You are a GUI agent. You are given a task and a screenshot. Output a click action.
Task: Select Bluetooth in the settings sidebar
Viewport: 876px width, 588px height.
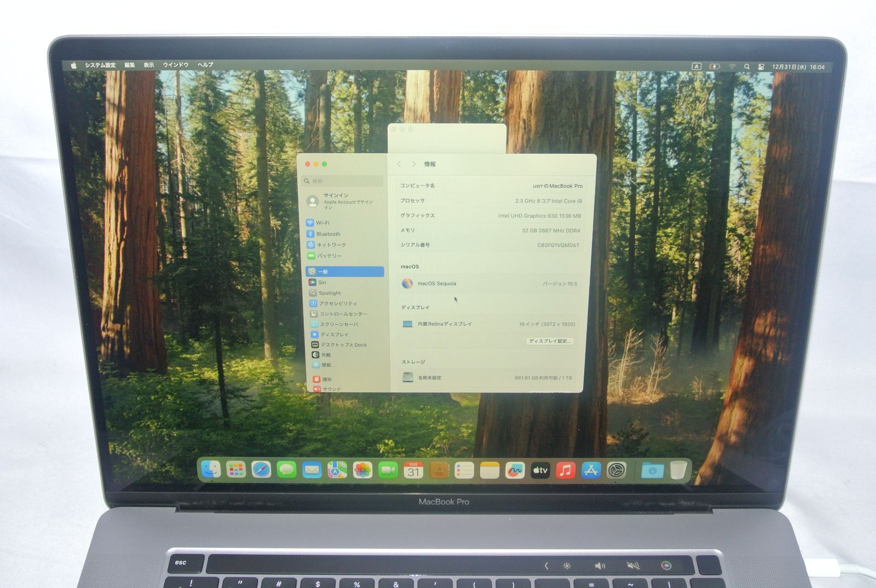(x=327, y=234)
